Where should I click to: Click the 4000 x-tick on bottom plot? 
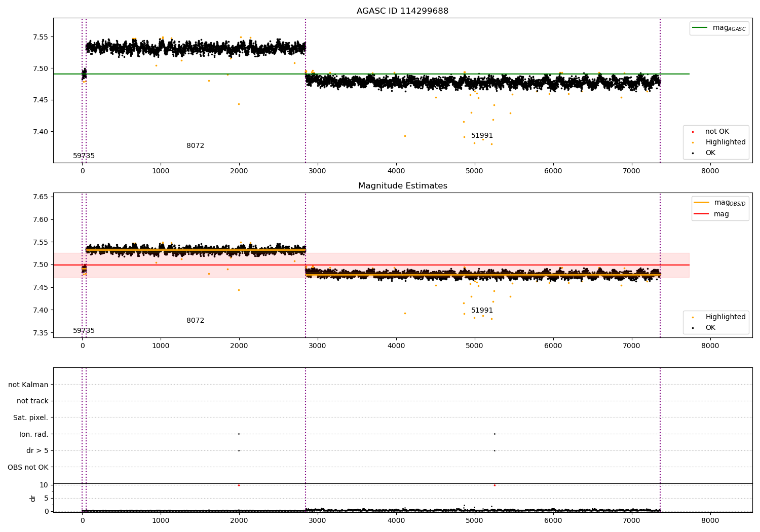[396, 520]
